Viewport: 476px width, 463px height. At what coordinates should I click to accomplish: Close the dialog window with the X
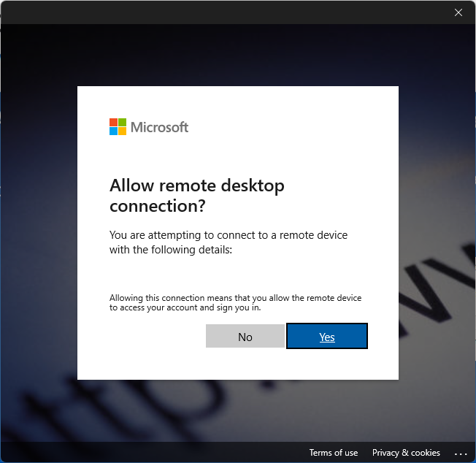458,12
